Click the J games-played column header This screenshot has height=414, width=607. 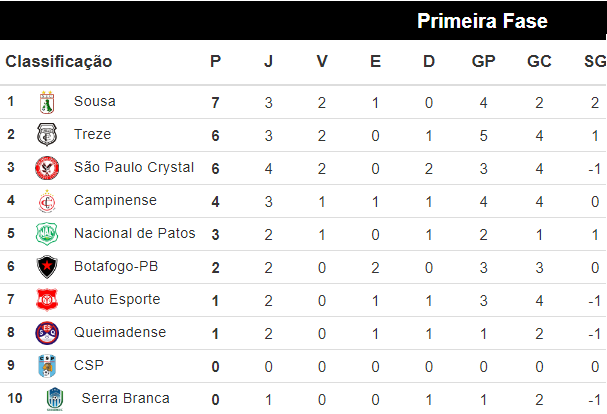click(268, 62)
